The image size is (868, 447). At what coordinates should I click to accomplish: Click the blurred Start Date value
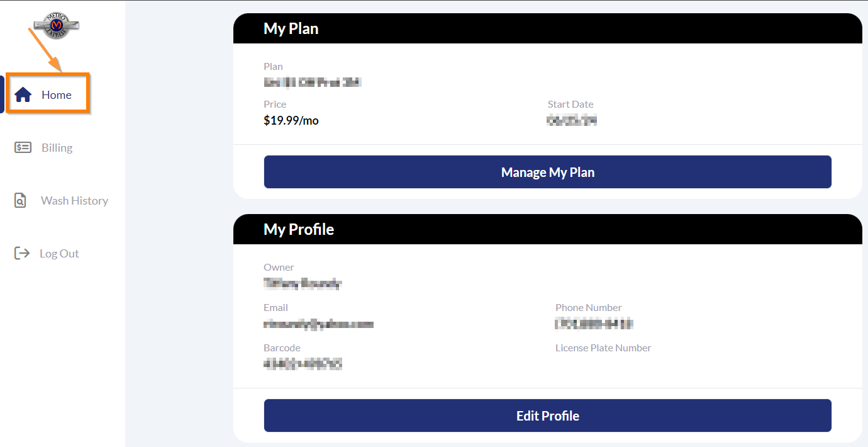(572, 120)
